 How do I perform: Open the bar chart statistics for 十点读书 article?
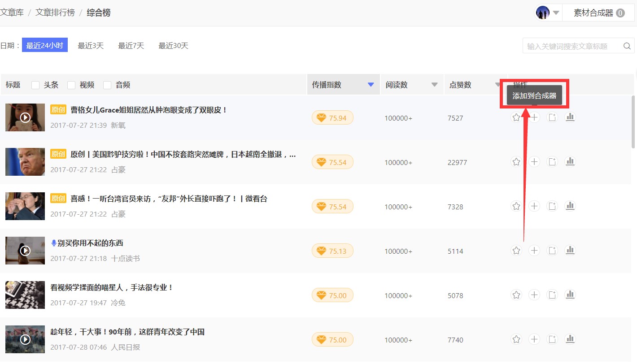[570, 251]
